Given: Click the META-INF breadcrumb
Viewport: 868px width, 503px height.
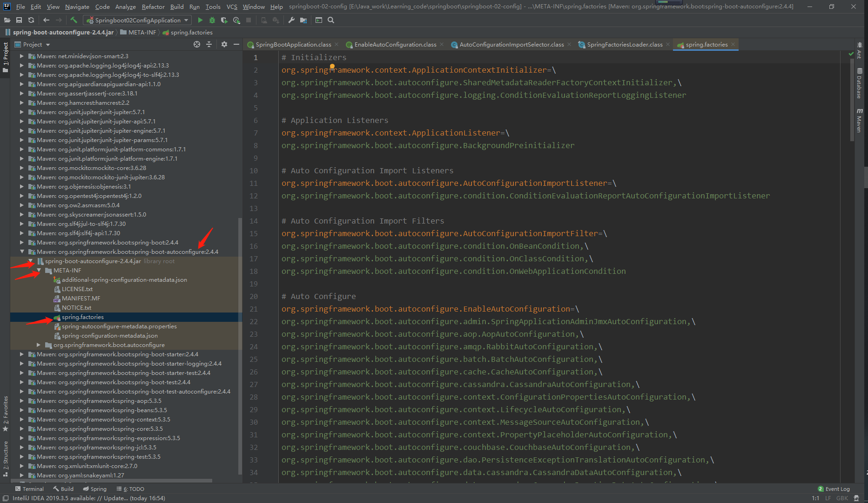Looking at the screenshot, I should (138, 32).
